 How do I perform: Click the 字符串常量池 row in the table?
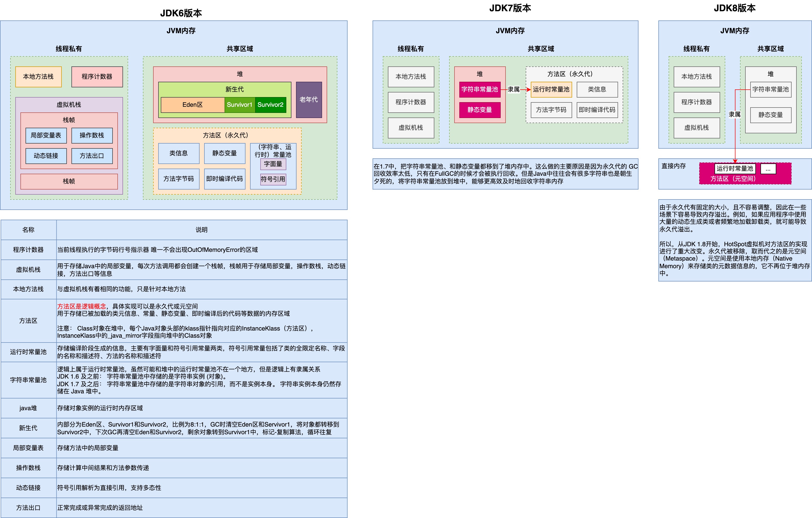[29, 379]
